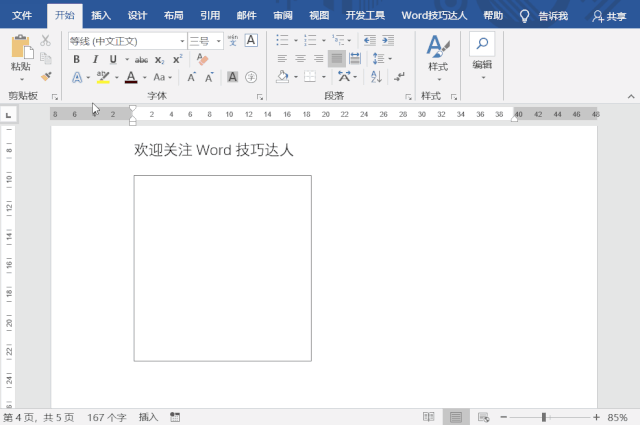The width and height of the screenshot is (640, 425).
Task: Click the macro recording status icon
Action: pos(175,417)
